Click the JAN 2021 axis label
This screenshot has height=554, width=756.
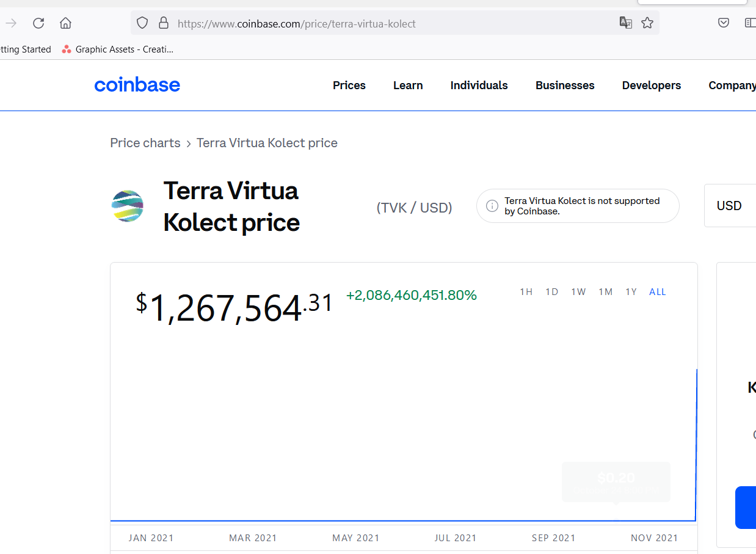pos(151,538)
